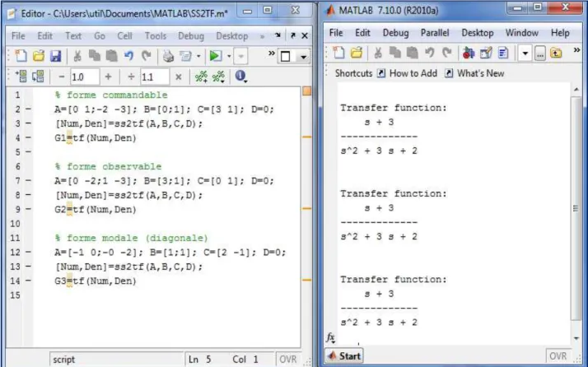Increment value with the plus button
The height and width of the screenshot is (367, 588).
[109, 77]
